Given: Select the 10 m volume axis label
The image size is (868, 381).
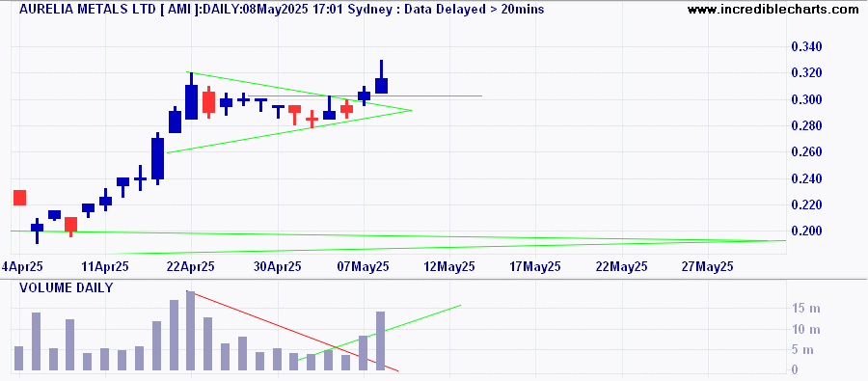Looking at the screenshot, I should point(807,330).
